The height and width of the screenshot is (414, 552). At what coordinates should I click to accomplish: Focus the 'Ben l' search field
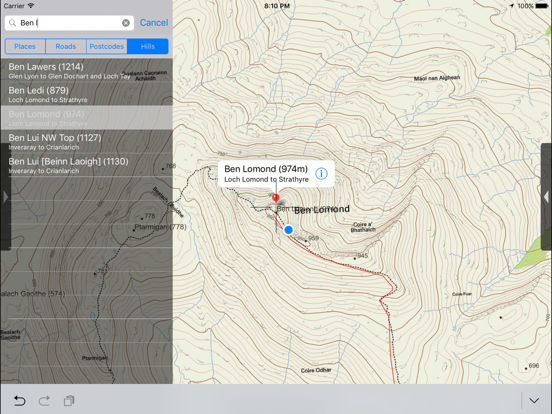pos(69,23)
